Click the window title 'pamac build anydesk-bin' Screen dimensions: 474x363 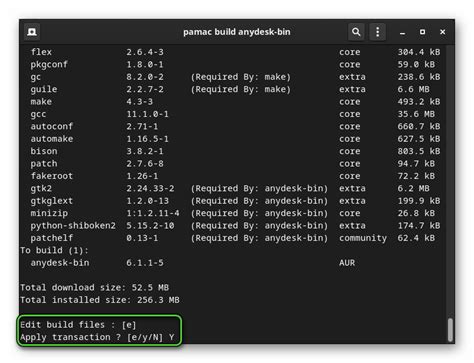tap(237, 32)
